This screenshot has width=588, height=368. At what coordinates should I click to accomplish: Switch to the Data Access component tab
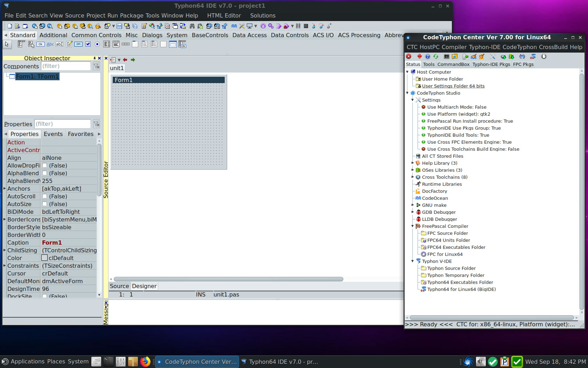(249, 35)
